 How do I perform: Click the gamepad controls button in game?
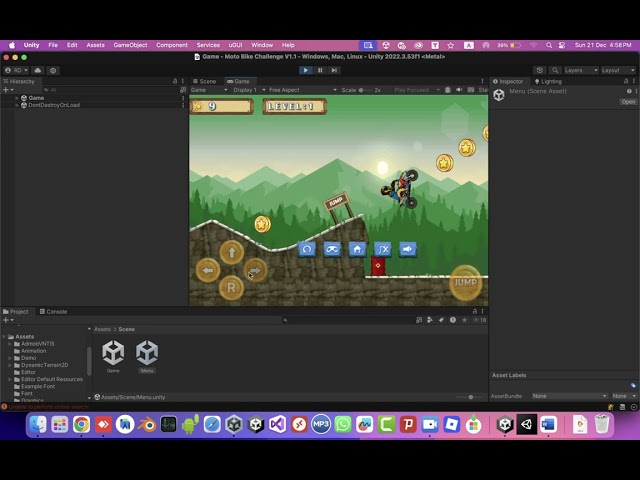pos(332,249)
